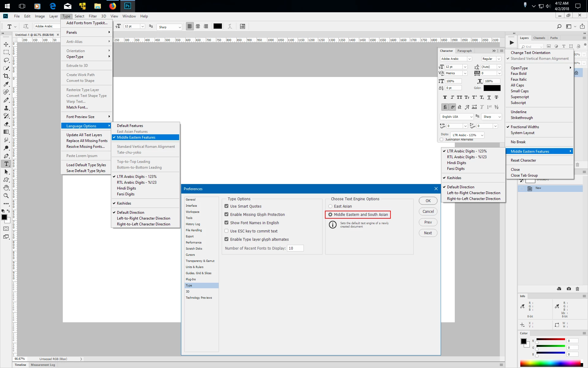Screen dimensions: 588x368
Task: Switch to the Paragraph tab
Action: tap(464, 51)
